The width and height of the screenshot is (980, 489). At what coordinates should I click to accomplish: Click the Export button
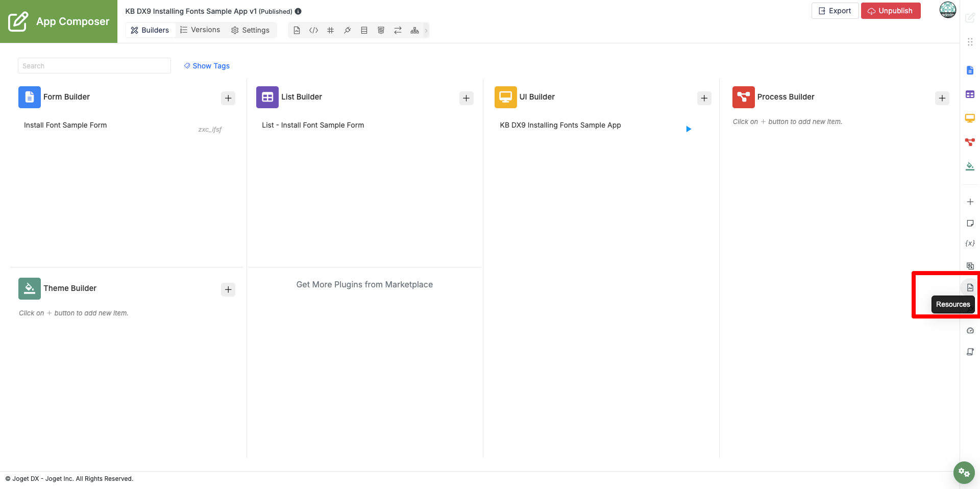(x=835, y=11)
